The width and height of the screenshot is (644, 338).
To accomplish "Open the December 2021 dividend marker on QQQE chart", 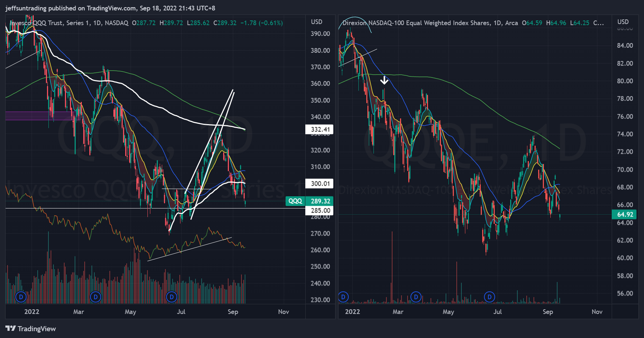I will point(343,297).
